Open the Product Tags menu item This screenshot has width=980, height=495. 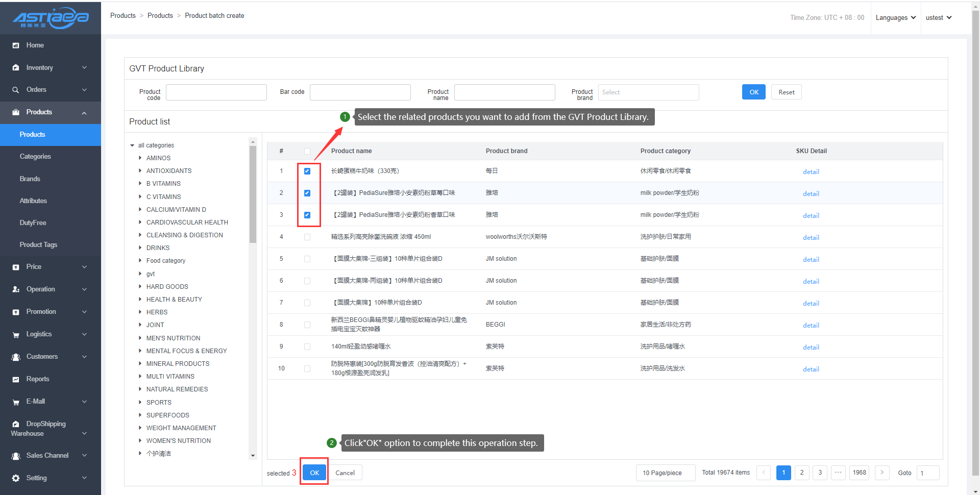38,245
